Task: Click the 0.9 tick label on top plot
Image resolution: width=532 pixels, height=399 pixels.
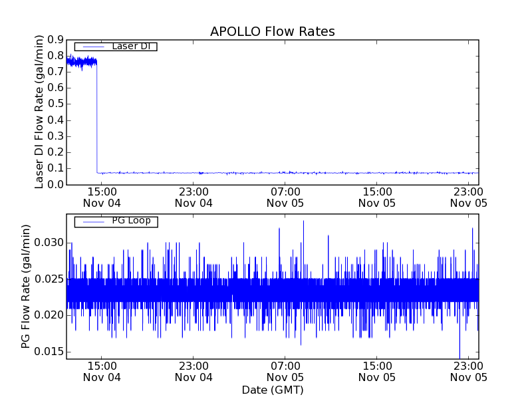Action: pos(55,39)
